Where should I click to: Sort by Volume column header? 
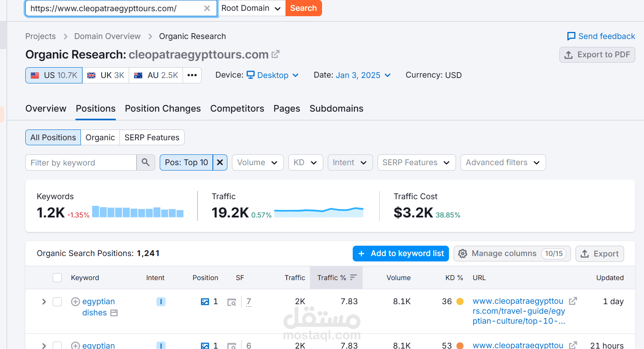point(398,278)
